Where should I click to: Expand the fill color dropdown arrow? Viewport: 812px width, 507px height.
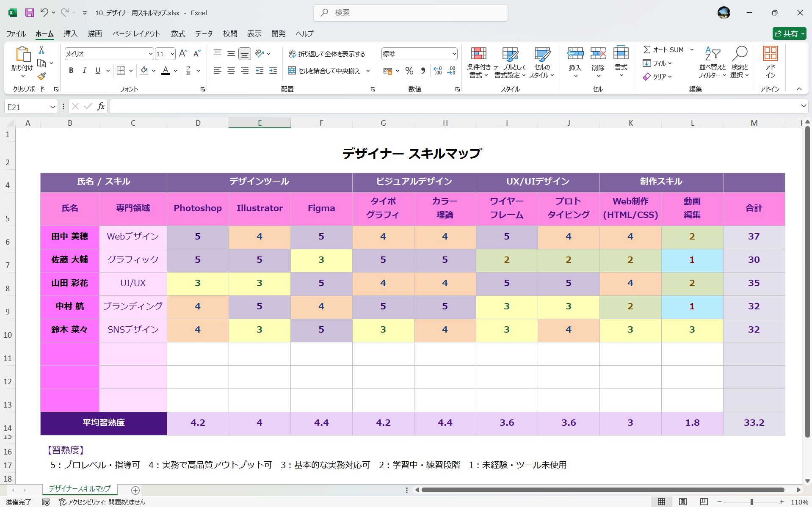[x=154, y=71]
